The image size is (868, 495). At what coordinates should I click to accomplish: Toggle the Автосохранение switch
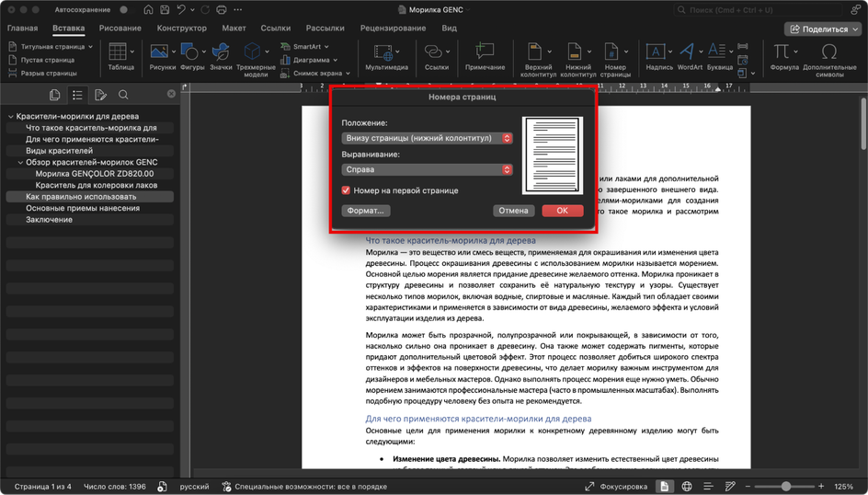point(127,9)
